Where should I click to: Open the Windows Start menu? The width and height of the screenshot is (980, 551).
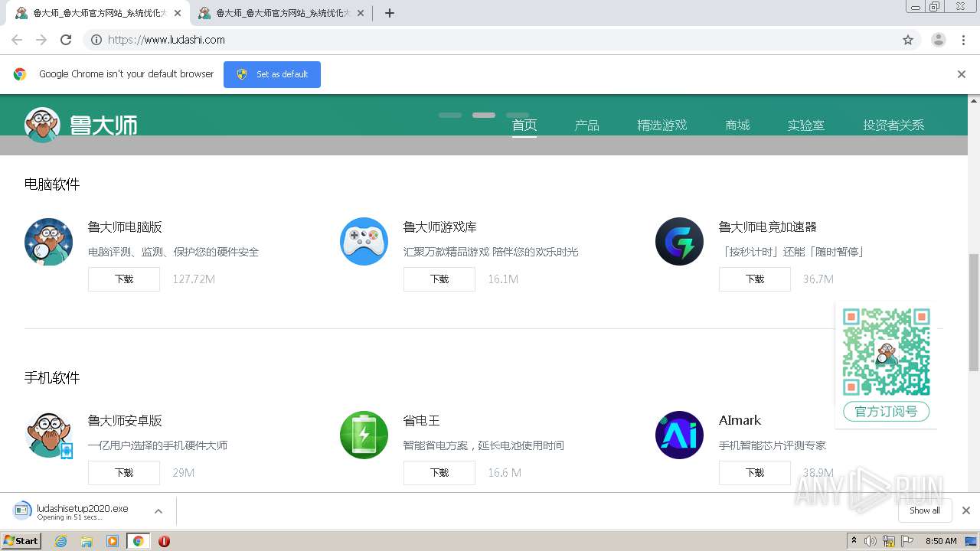coord(21,541)
